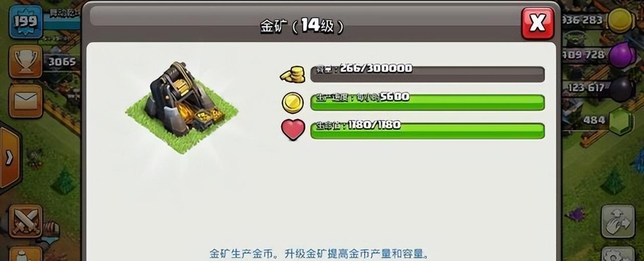The height and width of the screenshot is (261, 644).
Task: Expand the left side arrow panel
Action: 9,158
